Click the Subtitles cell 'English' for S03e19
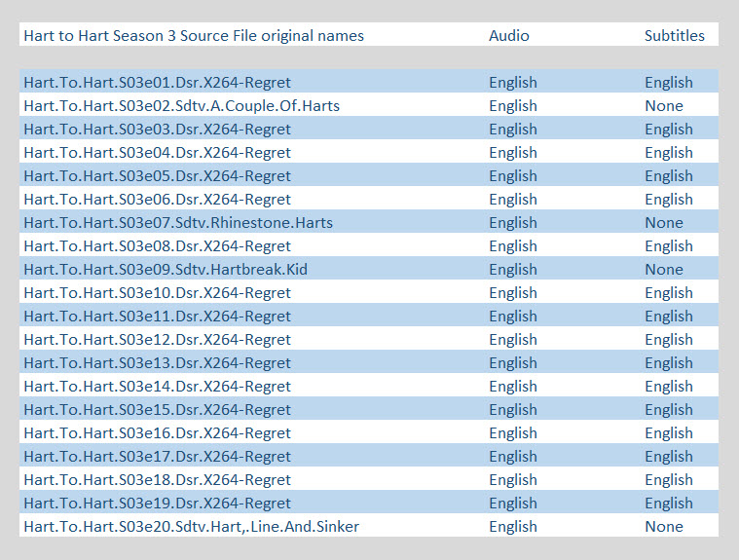This screenshot has width=739, height=560. 669,503
